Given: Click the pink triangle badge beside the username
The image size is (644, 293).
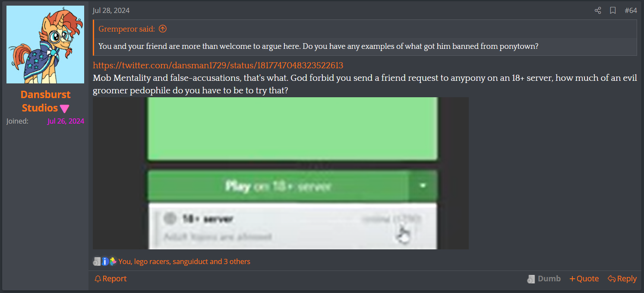Looking at the screenshot, I should (x=64, y=108).
